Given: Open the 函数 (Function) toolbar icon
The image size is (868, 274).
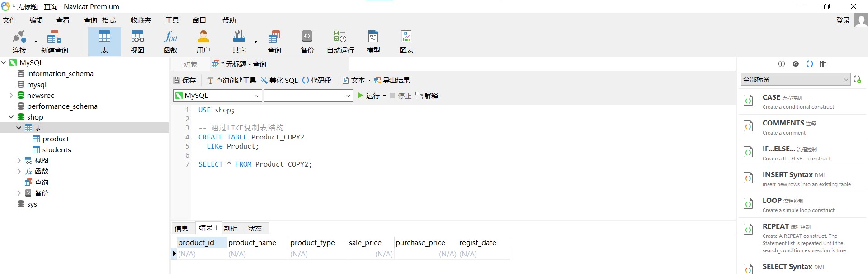Looking at the screenshot, I should [x=170, y=41].
